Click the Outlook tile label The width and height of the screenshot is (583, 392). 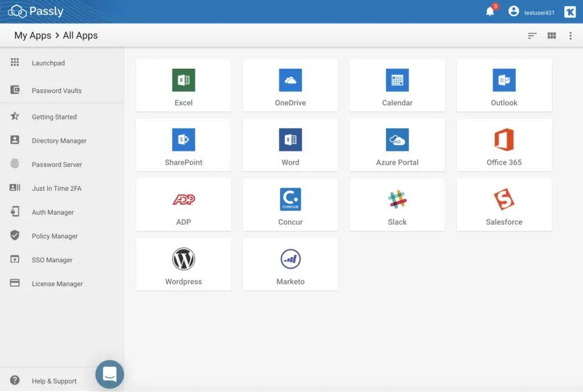pos(504,102)
